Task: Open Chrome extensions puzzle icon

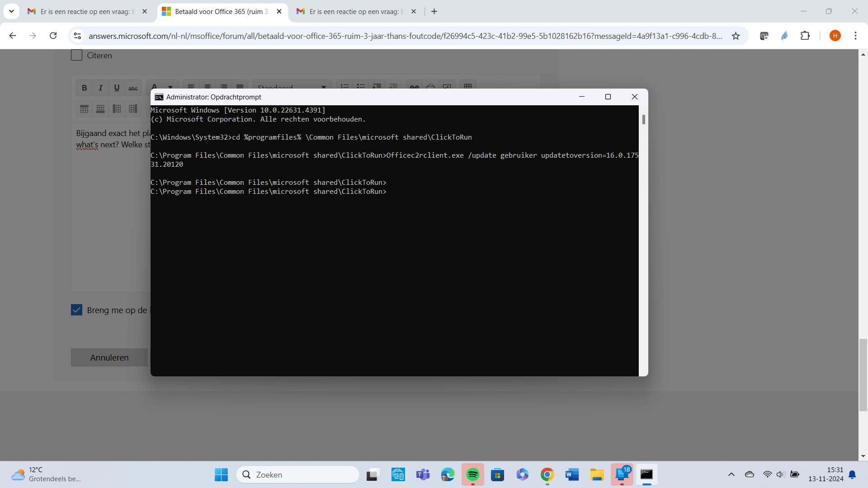Action: 805,36
